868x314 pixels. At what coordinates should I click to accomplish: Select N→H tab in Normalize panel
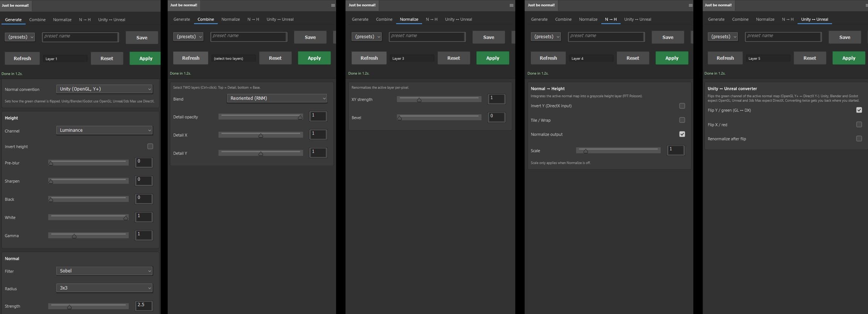(432, 19)
